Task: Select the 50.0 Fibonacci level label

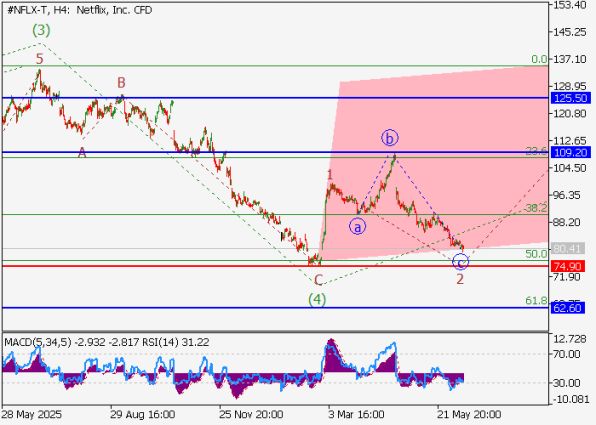Action: (x=536, y=254)
